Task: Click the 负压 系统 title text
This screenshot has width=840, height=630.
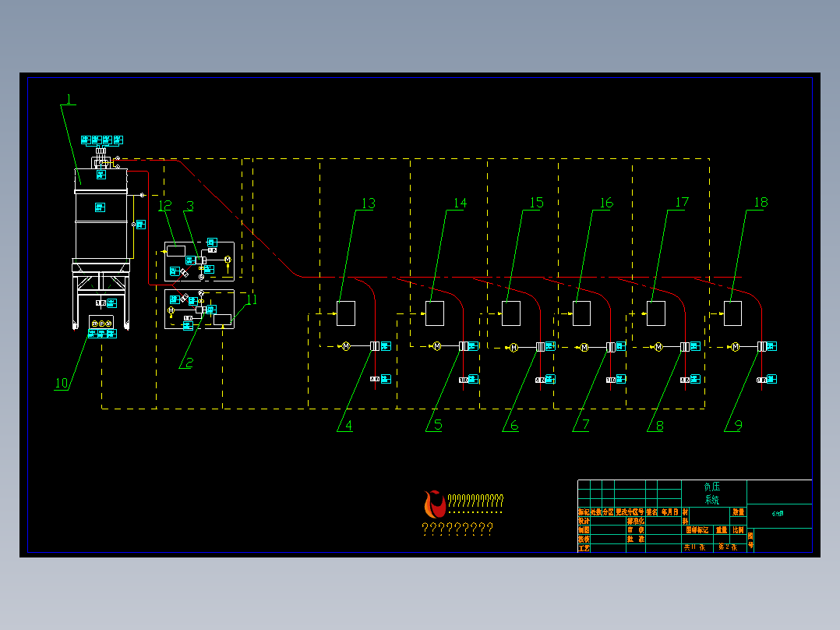Action: tap(712, 494)
